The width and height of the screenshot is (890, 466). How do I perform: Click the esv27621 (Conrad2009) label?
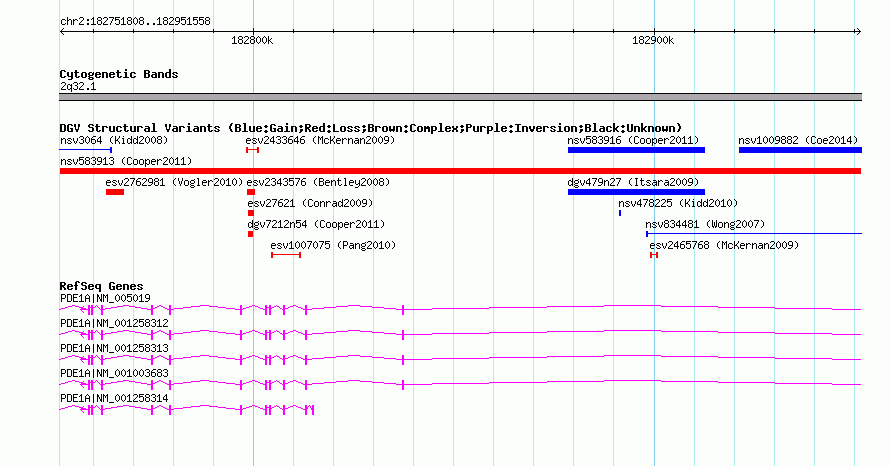tap(310, 203)
